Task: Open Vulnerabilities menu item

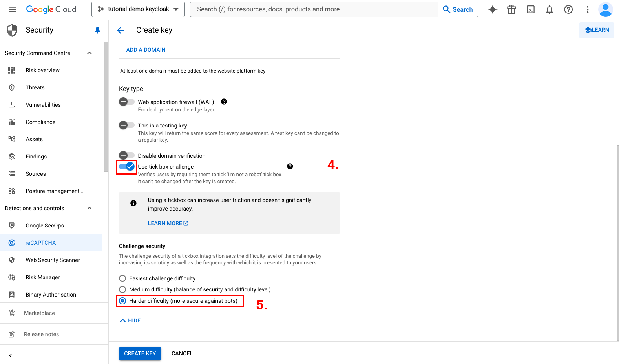Action: click(51, 105)
